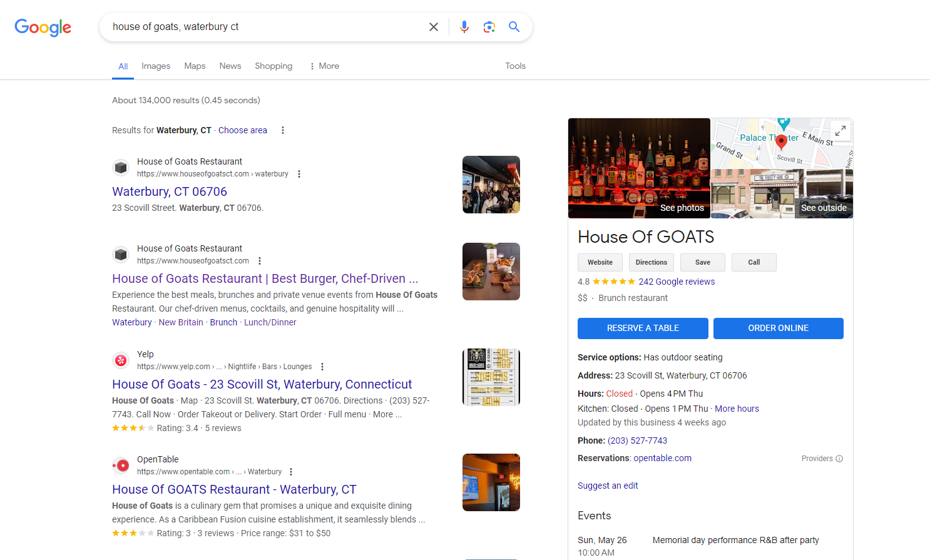
Task: Click the RESERVE A TABLE button
Action: pyautogui.click(x=643, y=328)
